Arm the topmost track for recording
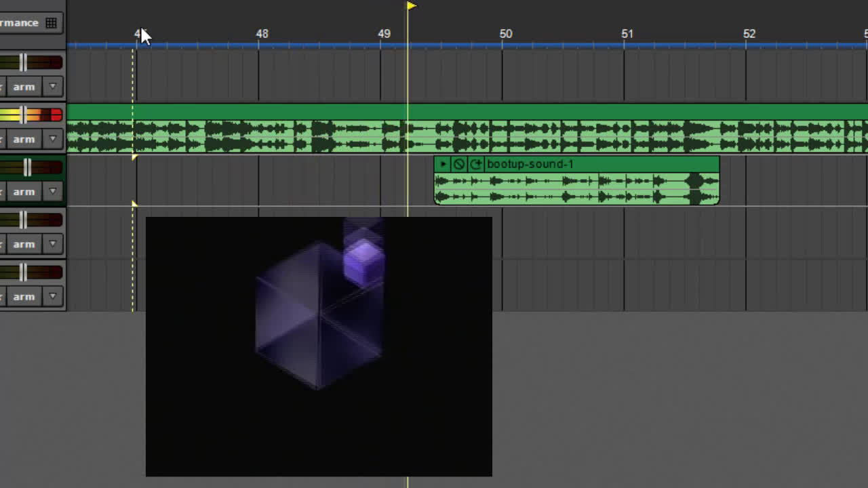Viewport: 868px width, 488px height. tap(24, 87)
